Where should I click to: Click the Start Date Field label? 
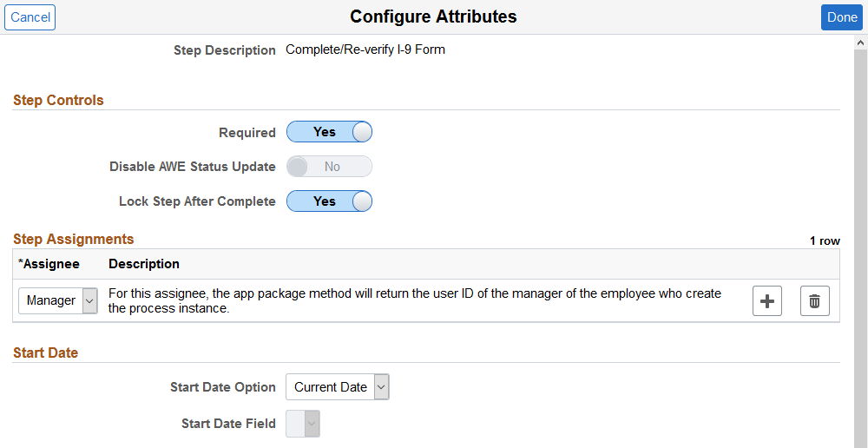228,424
